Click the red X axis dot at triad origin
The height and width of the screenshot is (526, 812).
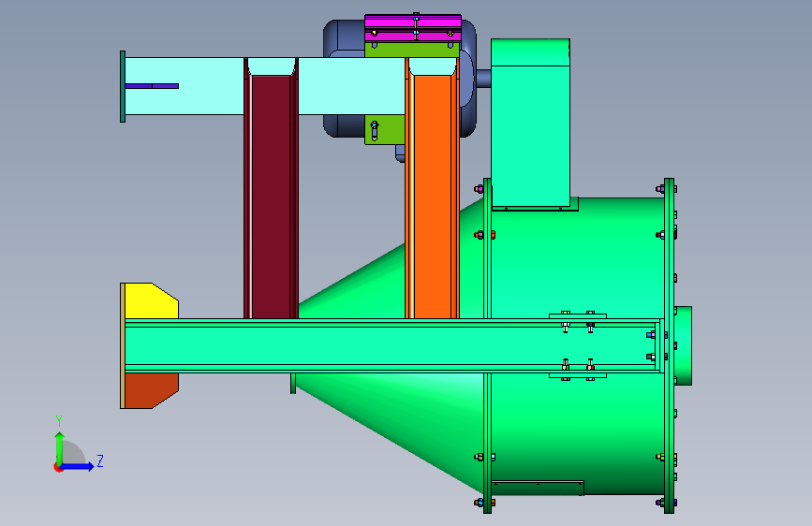[57, 467]
